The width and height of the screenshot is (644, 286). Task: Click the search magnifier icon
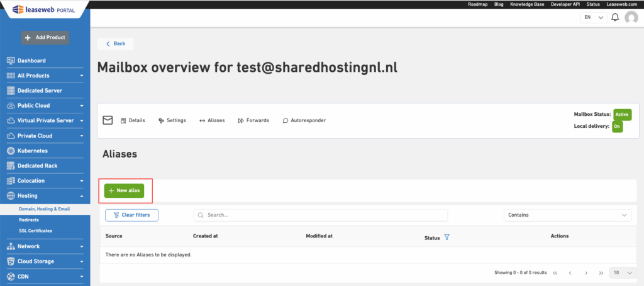click(201, 215)
